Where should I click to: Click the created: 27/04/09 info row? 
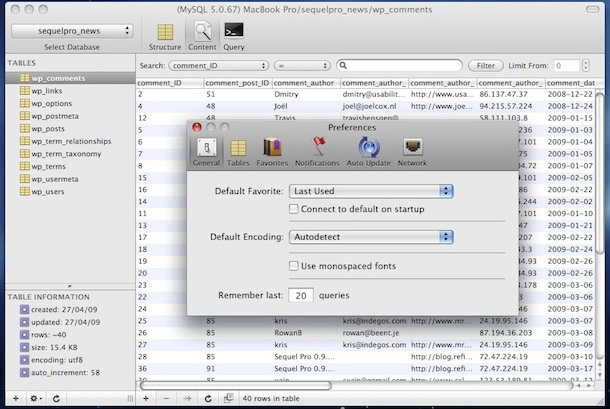(64, 310)
